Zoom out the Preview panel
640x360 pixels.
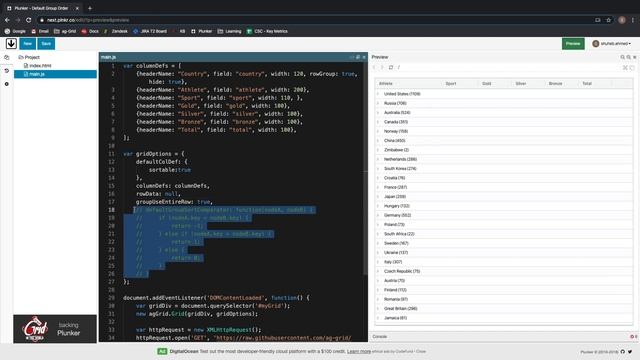(x=629, y=57)
